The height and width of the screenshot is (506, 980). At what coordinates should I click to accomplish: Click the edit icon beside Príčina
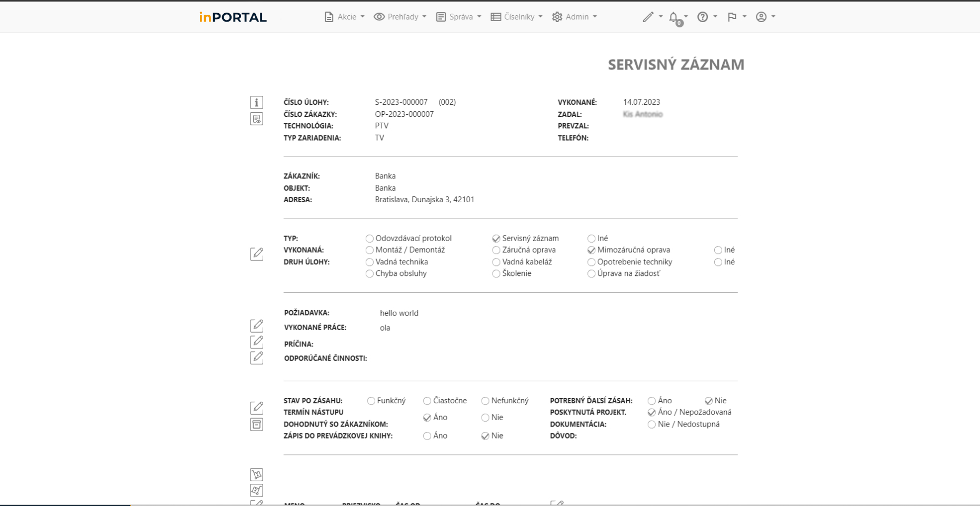pyautogui.click(x=256, y=342)
